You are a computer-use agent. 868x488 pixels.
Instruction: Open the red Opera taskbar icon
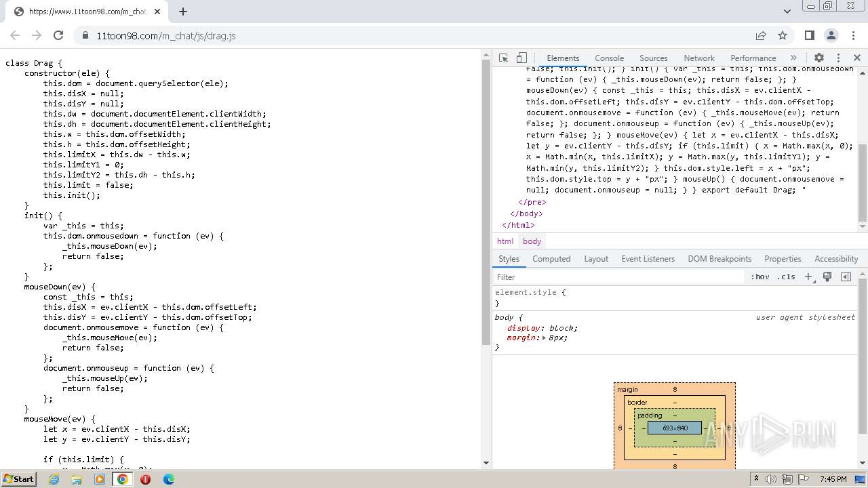pos(145,479)
